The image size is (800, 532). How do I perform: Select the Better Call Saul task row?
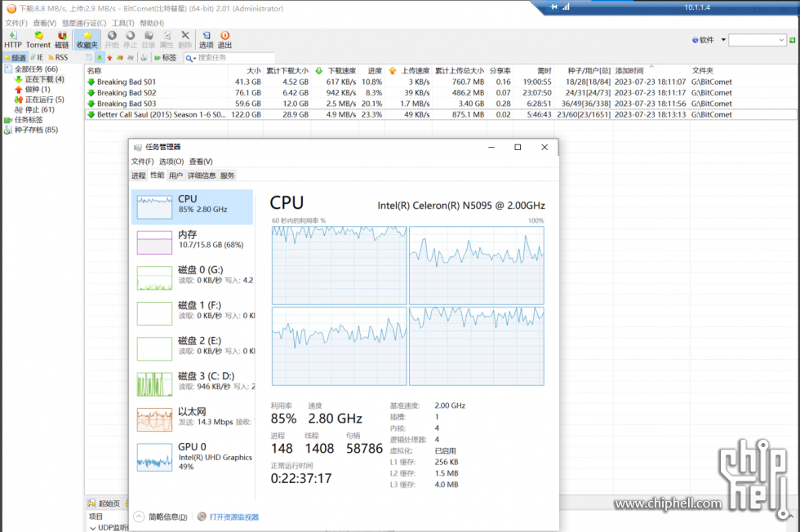(440, 115)
